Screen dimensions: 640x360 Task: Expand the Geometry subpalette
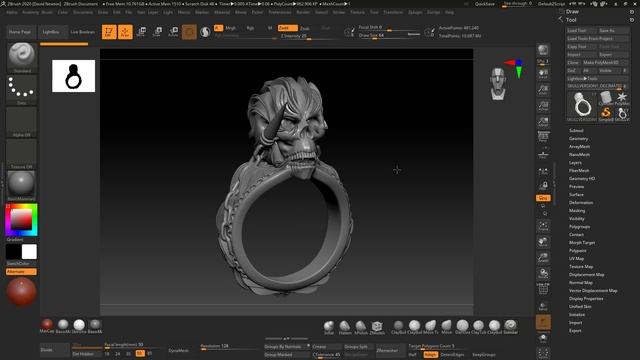pos(578,139)
